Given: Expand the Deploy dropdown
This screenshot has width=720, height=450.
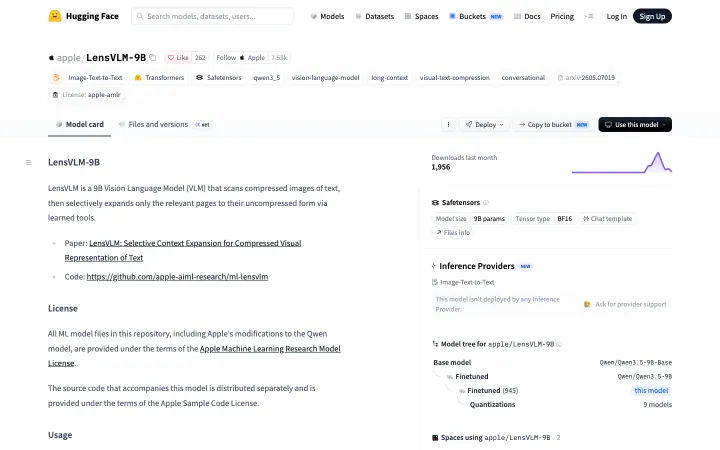Looking at the screenshot, I should [x=484, y=124].
